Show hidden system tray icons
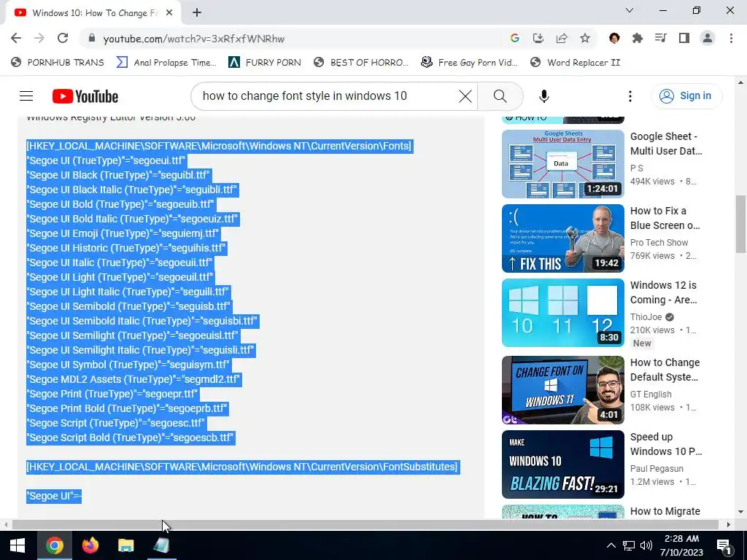 coord(611,545)
